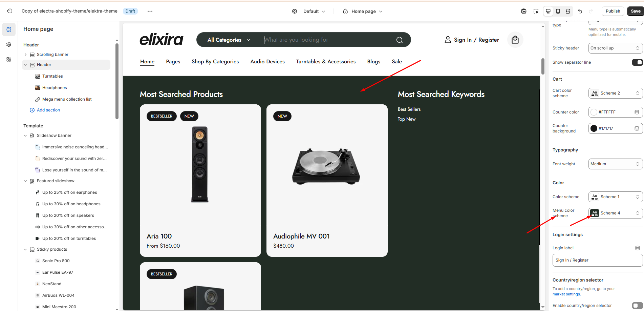Collapse the Sticky products section
Image resolution: width=644 pixels, height=311 pixels.
point(25,249)
